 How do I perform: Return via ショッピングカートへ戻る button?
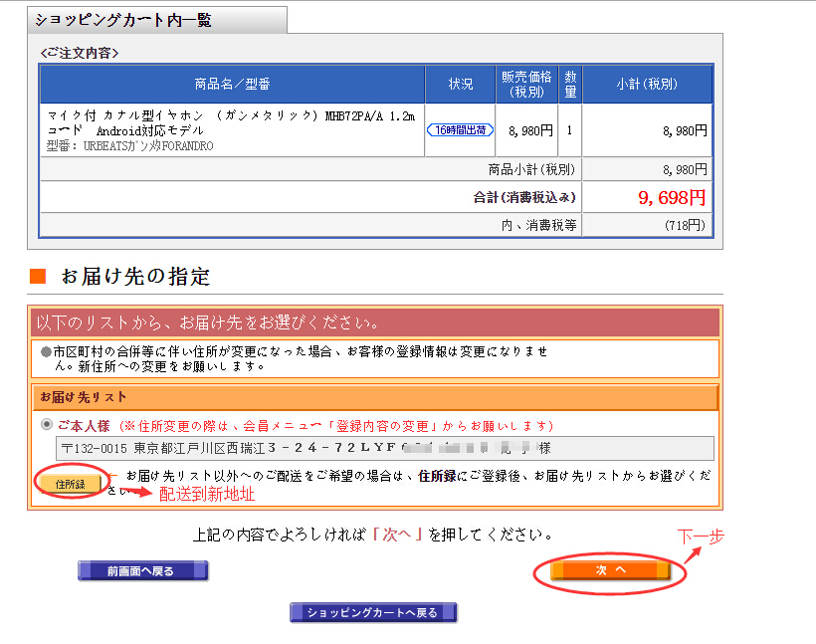point(372,612)
